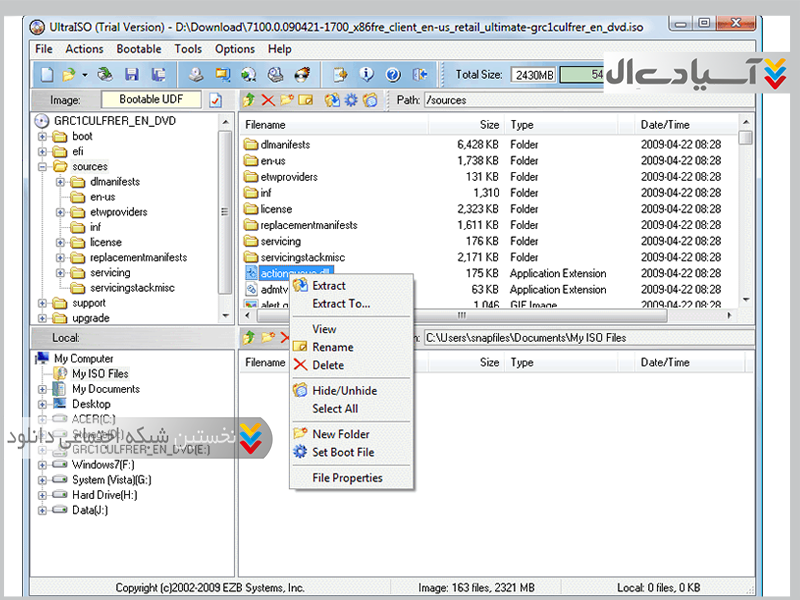The width and height of the screenshot is (800, 600).
Task: Click the blue question mark Help icon
Action: click(x=392, y=74)
